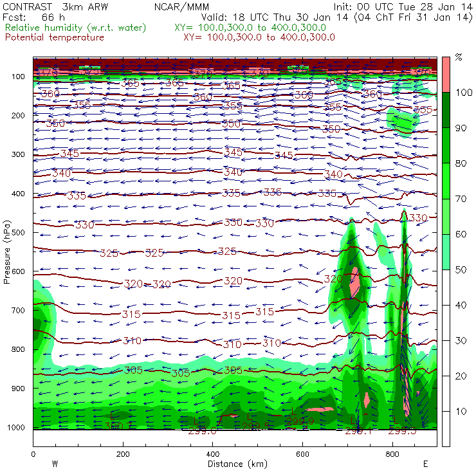Click the 'E' east marker below the axis
This screenshot has width=476, height=476.
click(x=426, y=464)
